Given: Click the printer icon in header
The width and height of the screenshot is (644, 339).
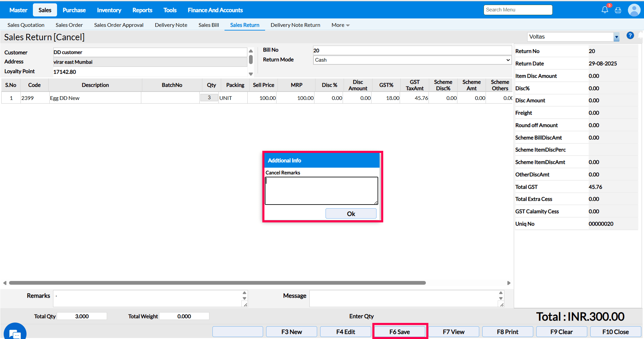Looking at the screenshot, I should [618, 10].
